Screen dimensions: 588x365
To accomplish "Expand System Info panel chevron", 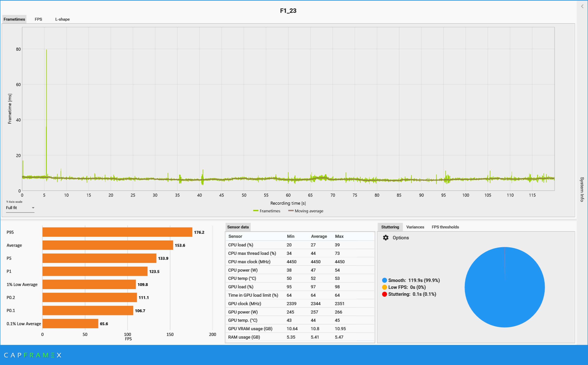I will [582, 6].
